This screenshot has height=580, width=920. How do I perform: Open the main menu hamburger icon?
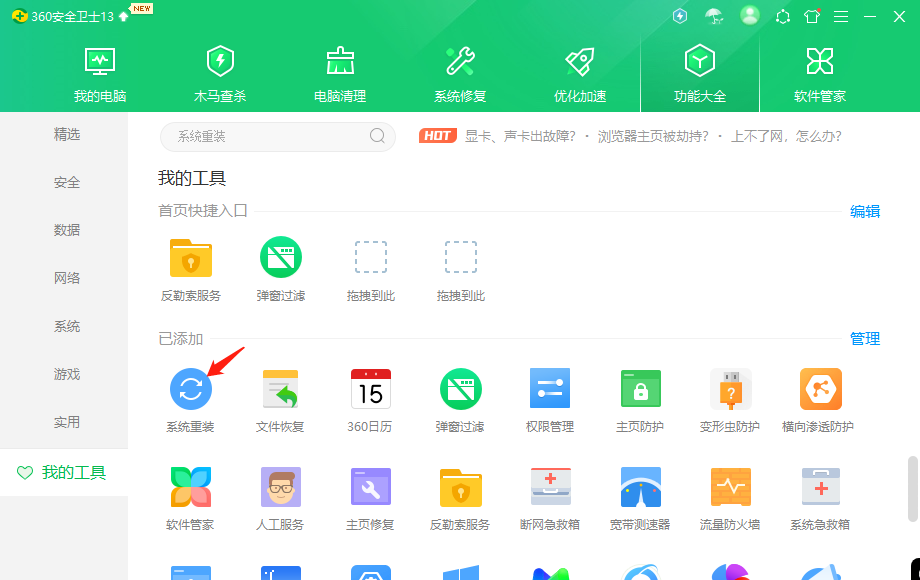click(840, 17)
